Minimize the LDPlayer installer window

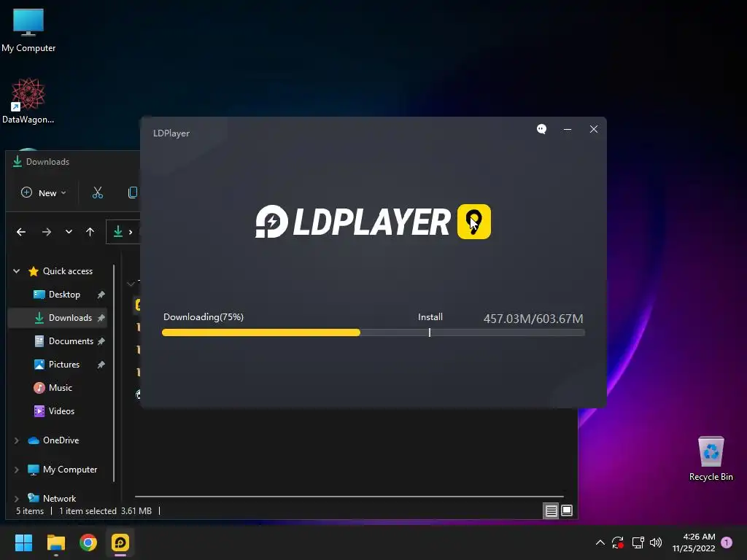(x=568, y=129)
